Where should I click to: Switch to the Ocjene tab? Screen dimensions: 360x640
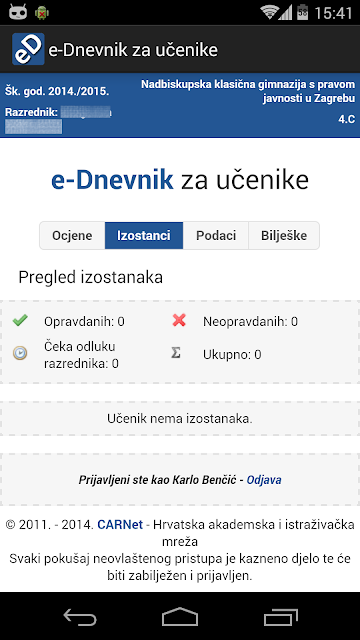pos(72,236)
